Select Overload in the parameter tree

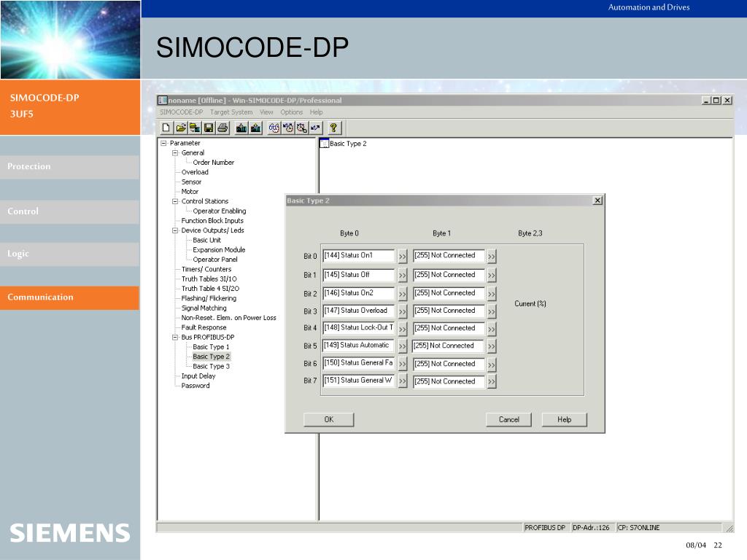click(195, 172)
